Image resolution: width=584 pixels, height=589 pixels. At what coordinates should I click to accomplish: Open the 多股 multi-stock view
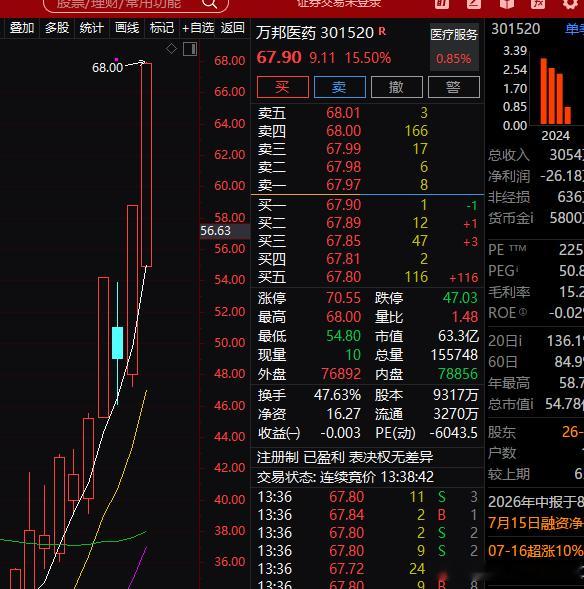[57, 28]
